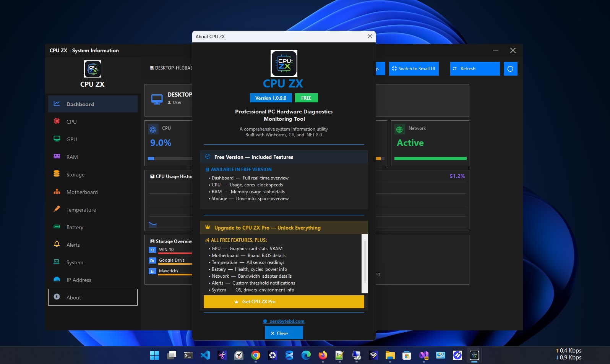This screenshot has height=364, width=610.
Task: Go to the Motherboard sidebar entry
Action: point(93,192)
